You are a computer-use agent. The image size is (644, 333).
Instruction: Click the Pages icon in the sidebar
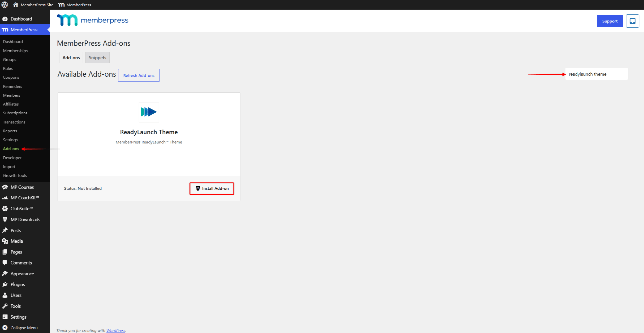point(5,252)
